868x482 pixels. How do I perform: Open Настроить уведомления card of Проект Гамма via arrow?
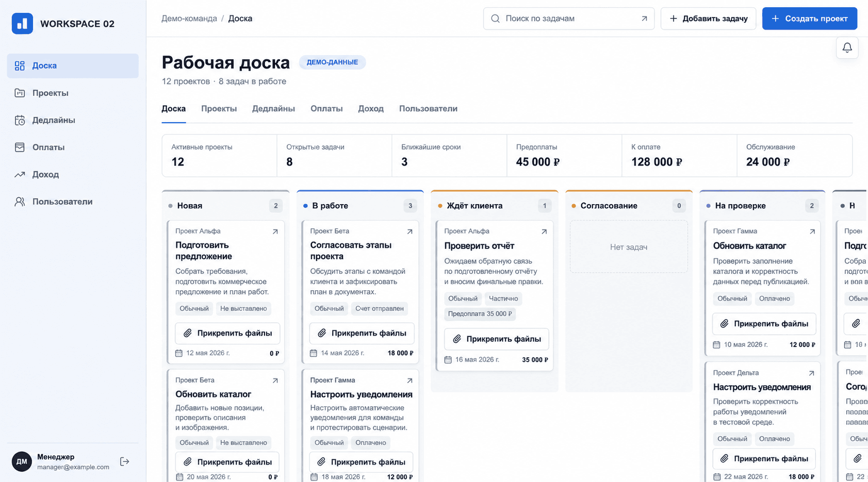(x=410, y=380)
